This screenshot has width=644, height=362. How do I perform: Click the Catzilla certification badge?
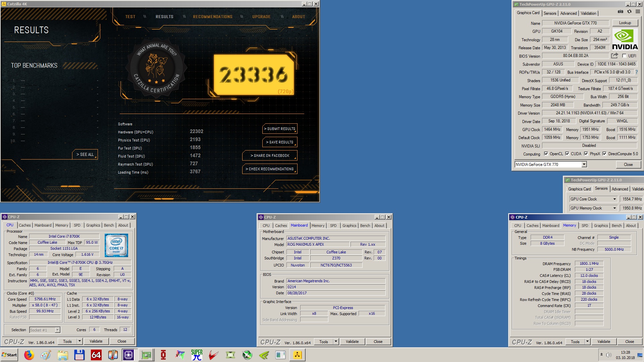[x=157, y=69]
